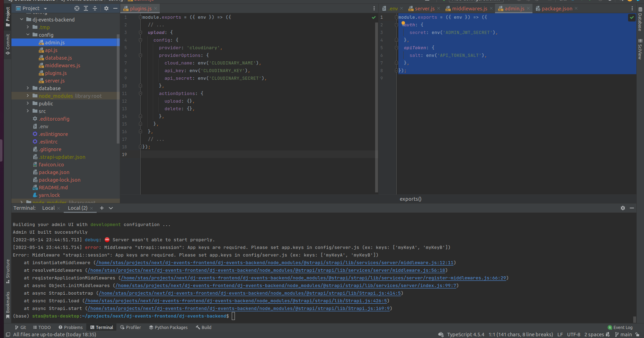644x338 pixels.
Task: Open .editorconfig file in project tree
Action: click(54, 119)
